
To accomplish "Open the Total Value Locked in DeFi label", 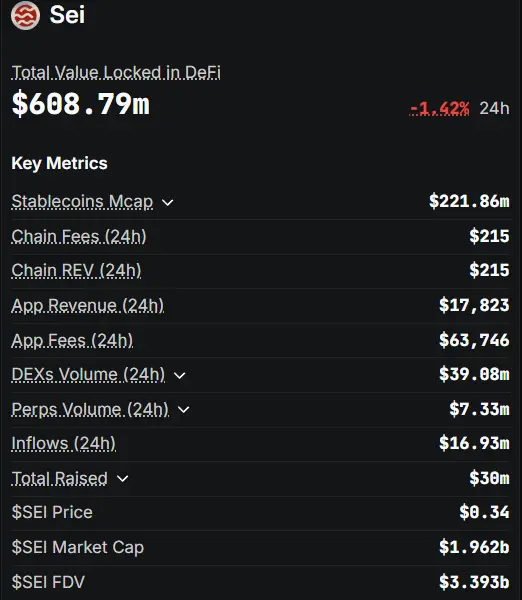I will pos(116,73).
